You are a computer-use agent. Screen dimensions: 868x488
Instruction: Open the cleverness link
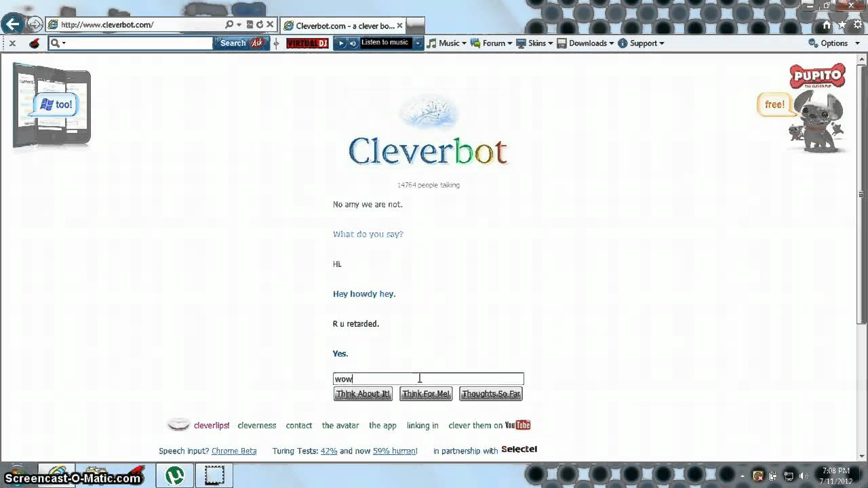tap(257, 426)
